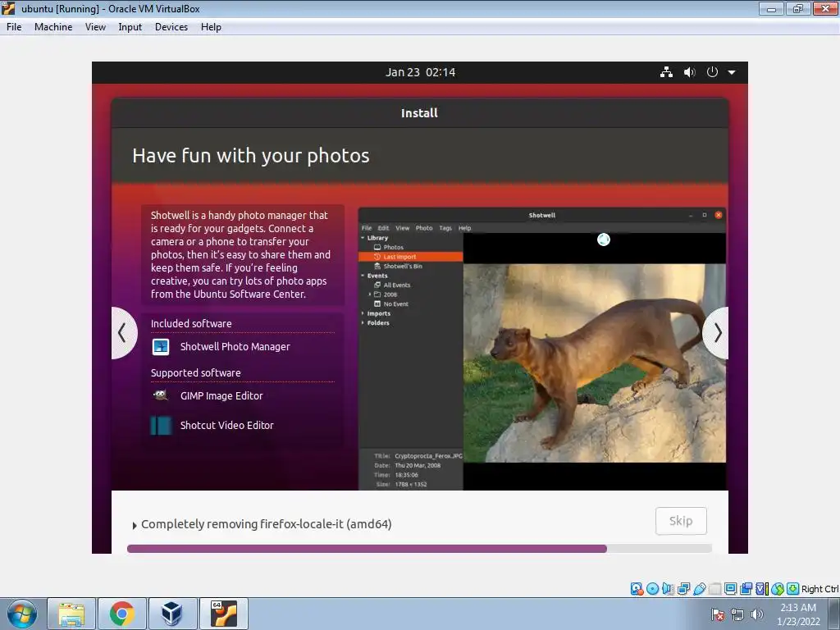The image size is (840, 630).
Task: Click the Action Center flag tray icon
Action: [x=718, y=614]
